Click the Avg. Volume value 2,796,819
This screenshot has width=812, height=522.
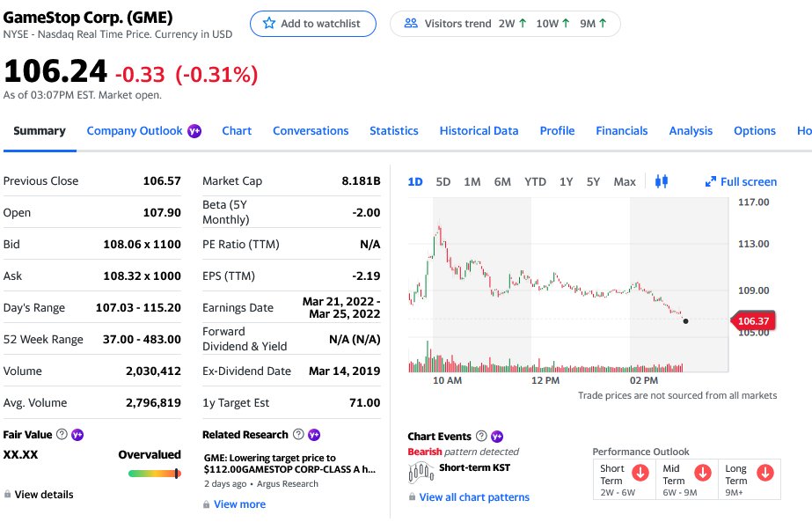153,403
